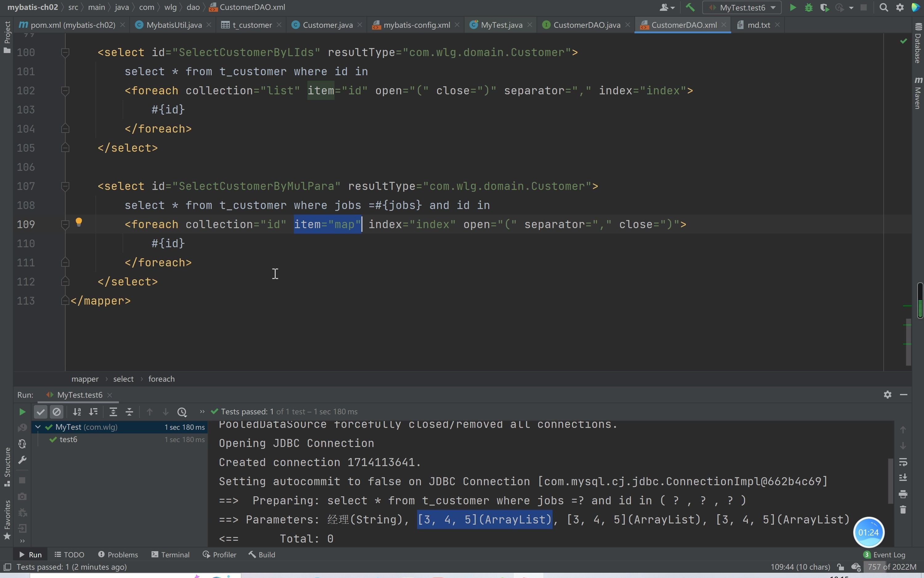
Task: Run with coverage from the top toolbar
Action: pos(824,8)
